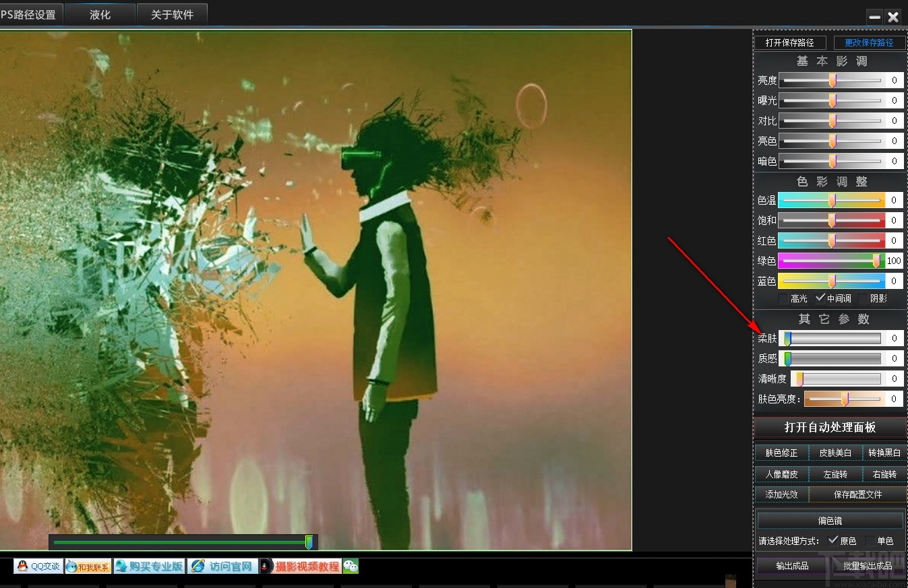Minimize the application window
The width and height of the screenshot is (908, 588).
[x=875, y=17]
